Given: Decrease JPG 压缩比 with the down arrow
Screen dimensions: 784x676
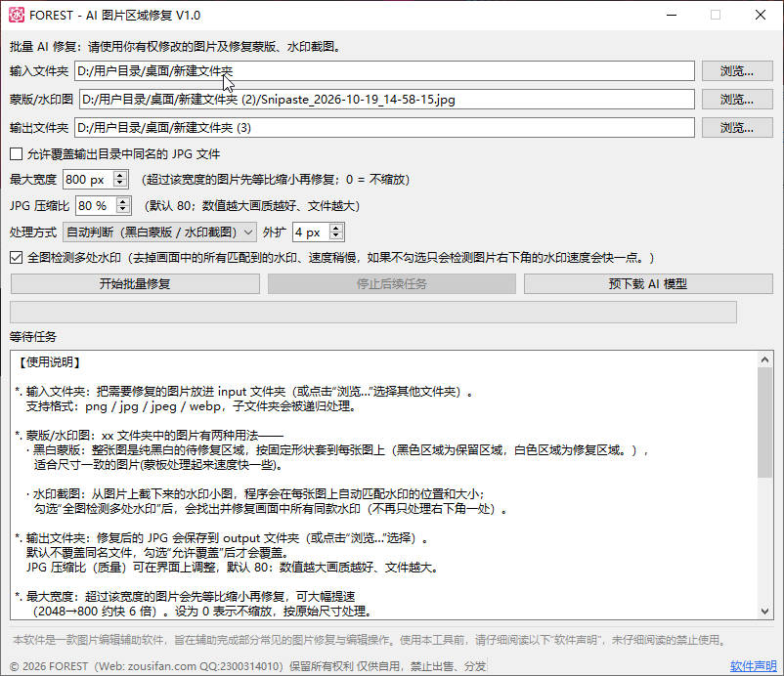Looking at the screenshot, I should [x=123, y=210].
